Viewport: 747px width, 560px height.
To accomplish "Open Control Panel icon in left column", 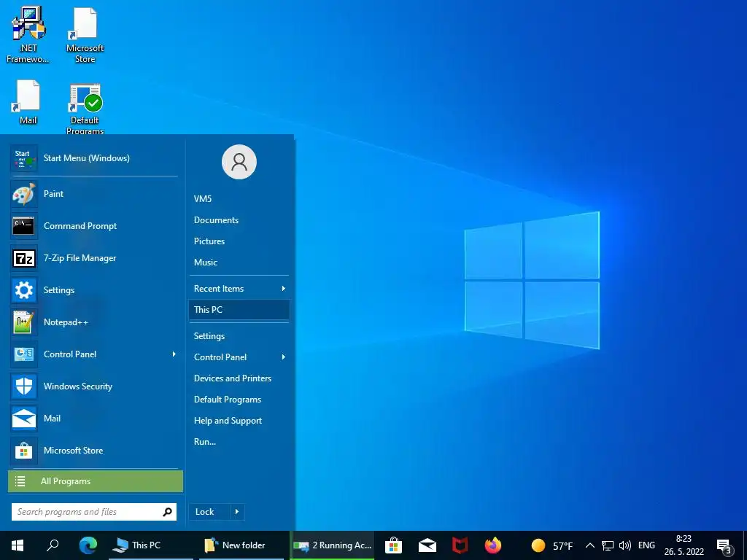I will click(x=24, y=354).
